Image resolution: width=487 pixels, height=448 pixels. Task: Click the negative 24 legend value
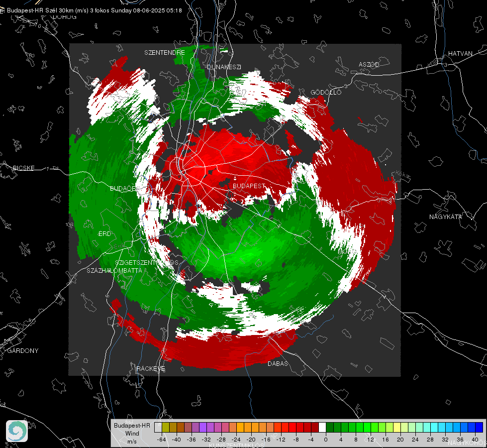pos(236,440)
